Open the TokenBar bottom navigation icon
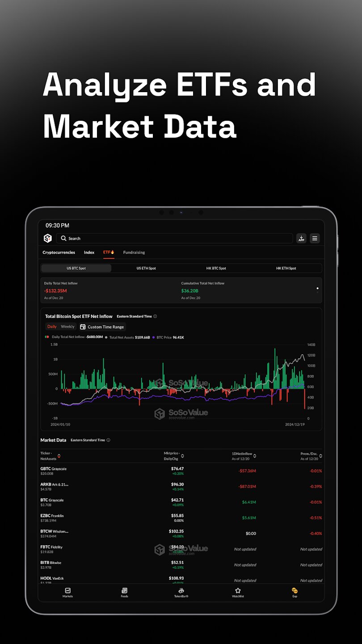The image size is (362, 644). pyautogui.click(x=181, y=591)
